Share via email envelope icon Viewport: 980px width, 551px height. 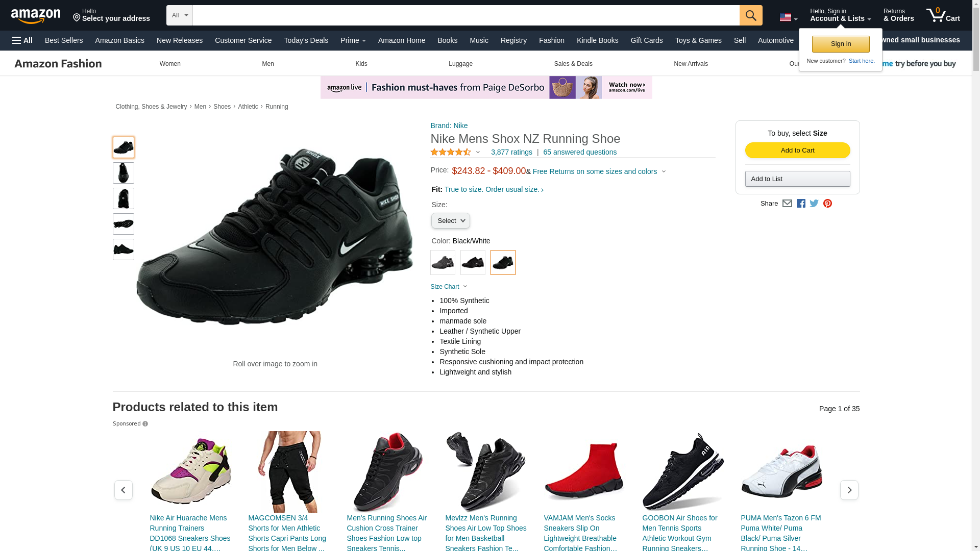tap(787, 204)
